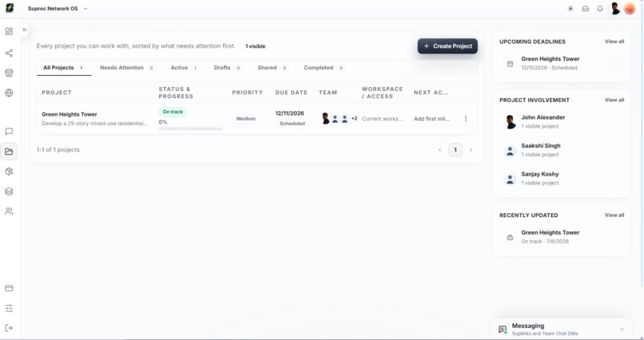Image resolution: width=644 pixels, height=340 pixels.
Task: Switch to the All Projects tab
Action: (x=64, y=68)
